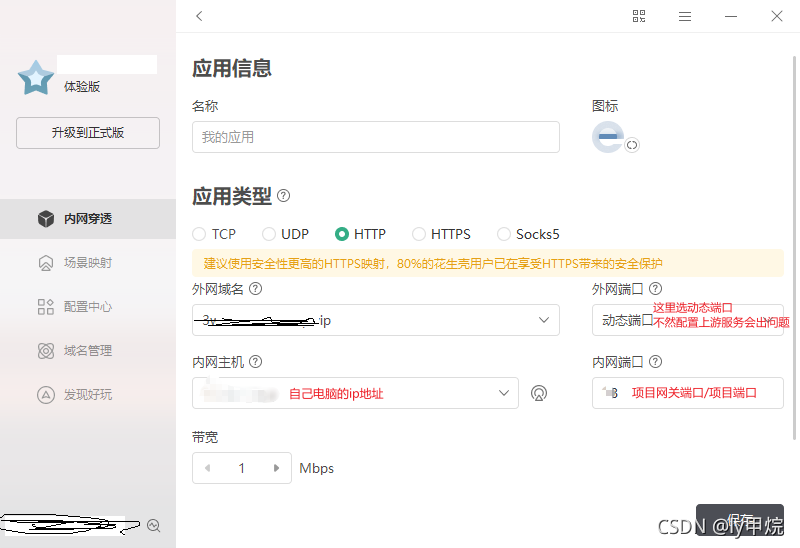Viewport: 800px width, 548px height.
Task: Open the 配置中心 menu item
Action: click(x=88, y=307)
